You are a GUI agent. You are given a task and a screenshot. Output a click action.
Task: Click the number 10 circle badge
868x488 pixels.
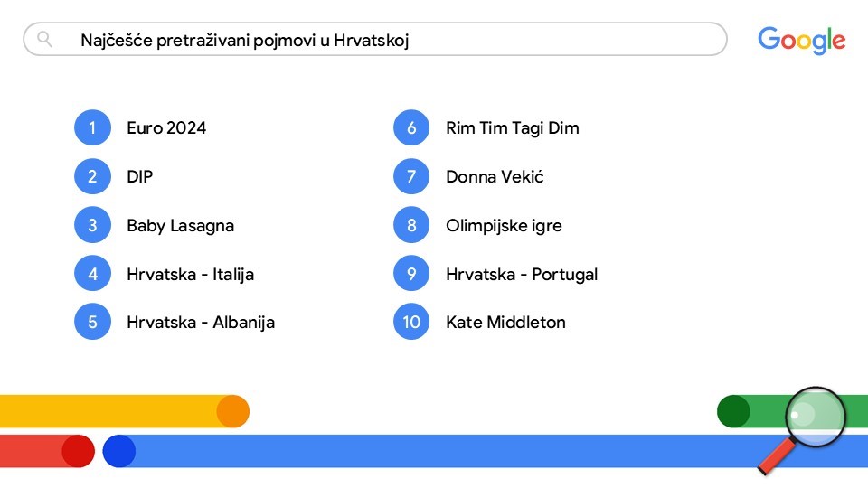[x=411, y=322]
